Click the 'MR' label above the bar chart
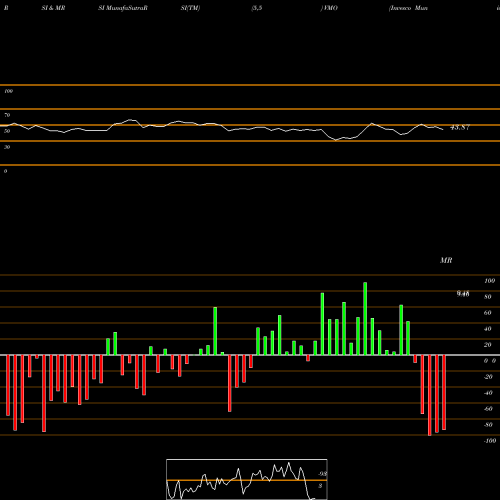Viewport: 500px width, 500px height. coord(446,260)
